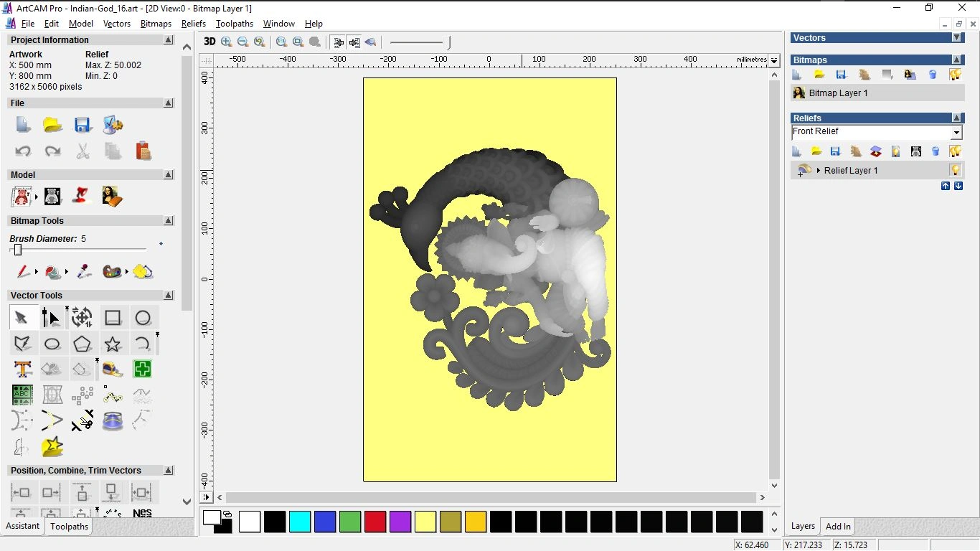
Task: Select the Create Star vector tool
Action: (113, 344)
